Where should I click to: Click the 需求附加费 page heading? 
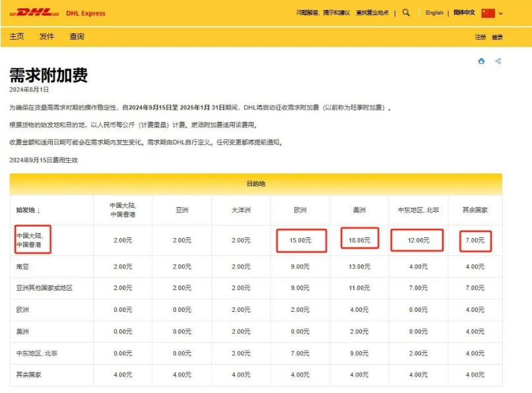49,75
